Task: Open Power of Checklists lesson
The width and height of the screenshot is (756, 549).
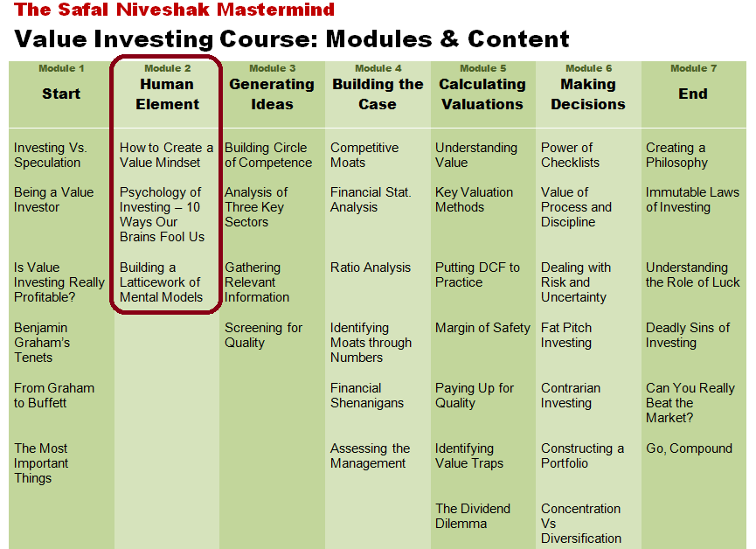Action: tap(570, 155)
